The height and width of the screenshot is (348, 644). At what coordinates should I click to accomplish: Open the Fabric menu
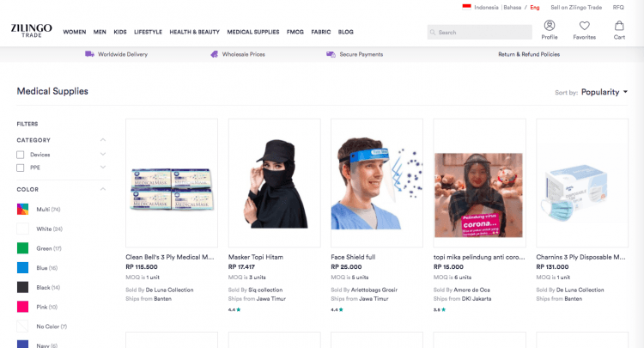click(x=321, y=32)
